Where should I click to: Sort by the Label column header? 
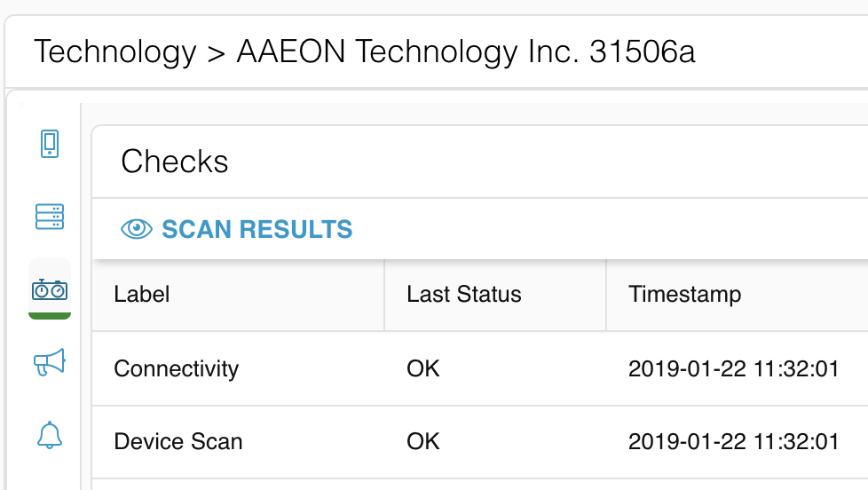click(142, 294)
